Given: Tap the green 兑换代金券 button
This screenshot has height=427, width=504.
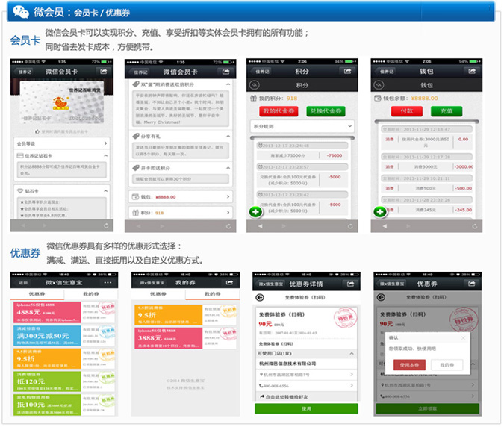Looking at the screenshot, I should (x=326, y=111).
